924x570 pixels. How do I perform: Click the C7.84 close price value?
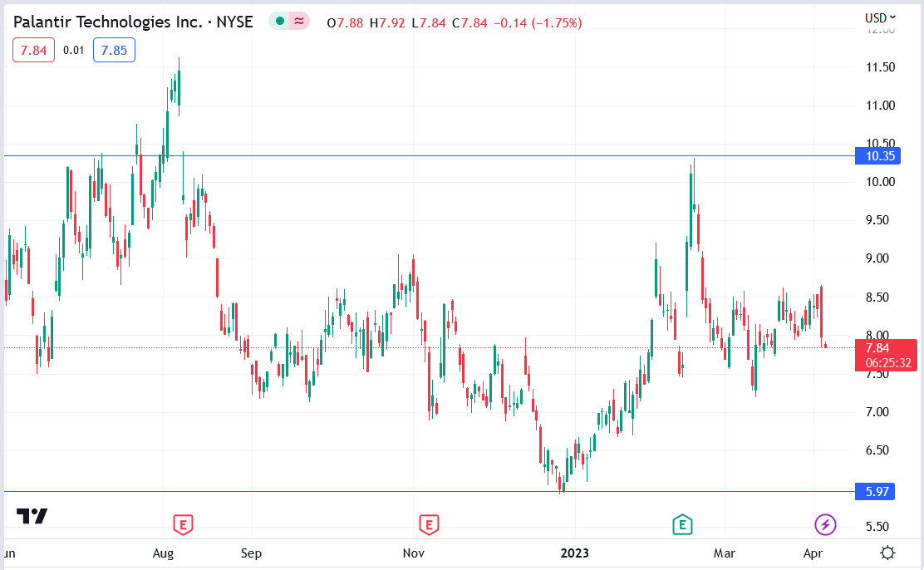coord(469,23)
